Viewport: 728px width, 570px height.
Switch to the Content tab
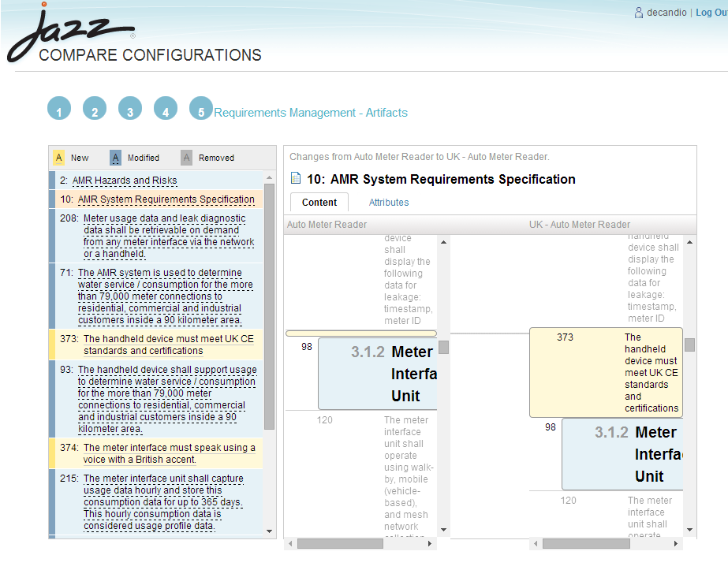[319, 203]
